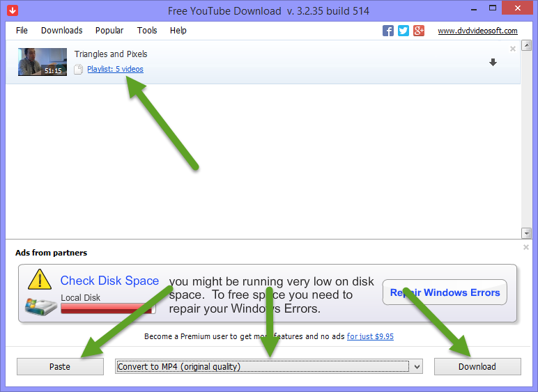Click the video thumbnail showing 51:15
This screenshot has height=392, width=538.
click(x=43, y=62)
